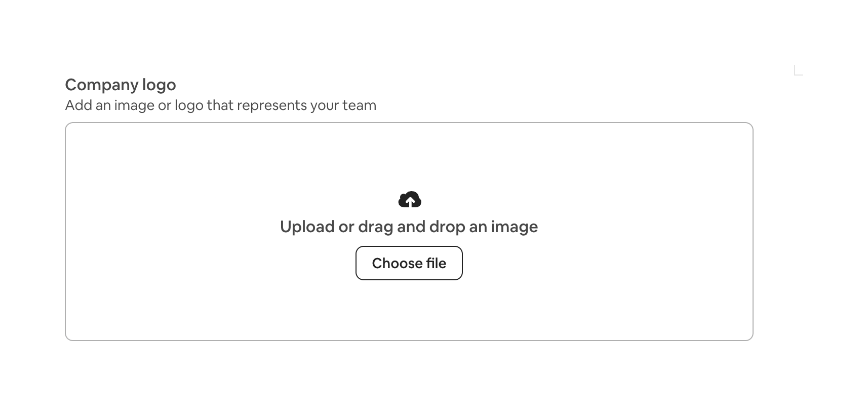
Task: Click the Company logo heading
Action: pyautogui.click(x=121, y=85)
